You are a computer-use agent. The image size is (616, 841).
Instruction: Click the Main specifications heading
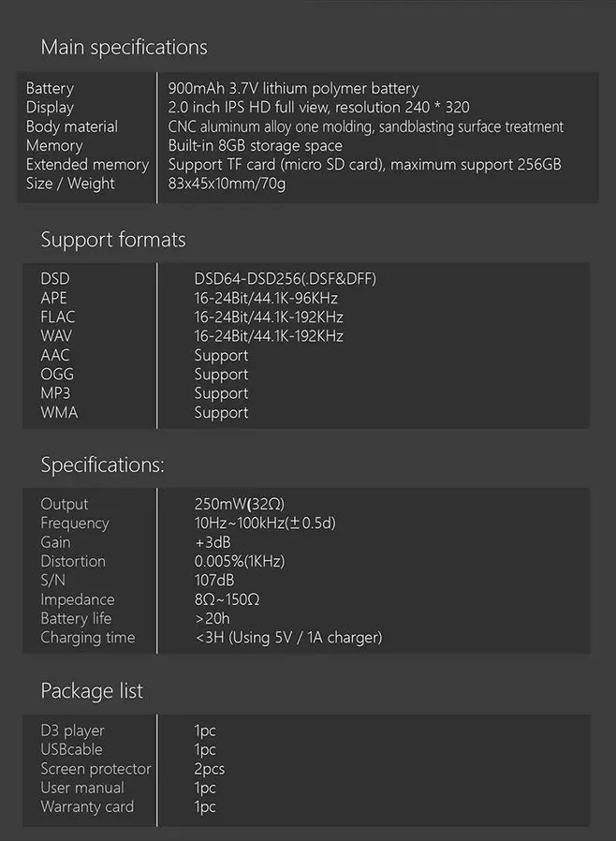click(x=124, y=48)
